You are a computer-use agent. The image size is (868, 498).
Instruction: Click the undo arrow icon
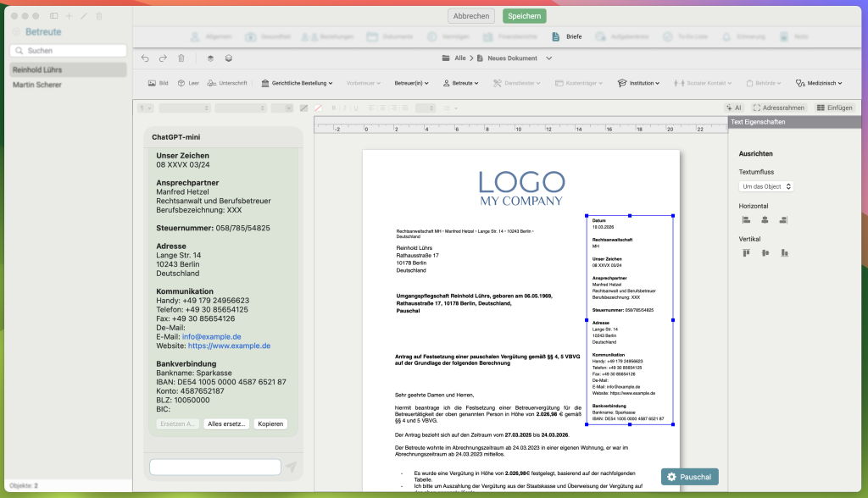point(145,58)
